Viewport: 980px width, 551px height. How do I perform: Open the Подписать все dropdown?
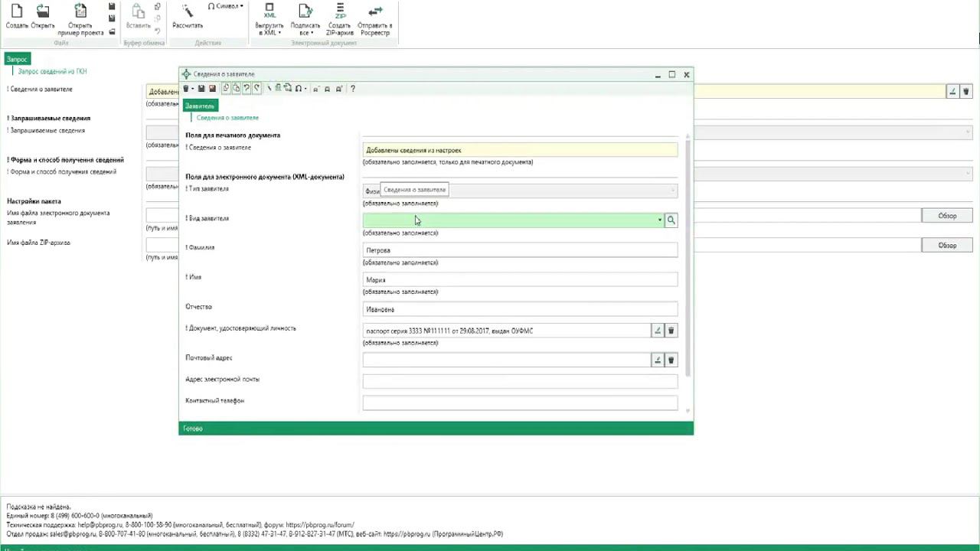[305, 29]
